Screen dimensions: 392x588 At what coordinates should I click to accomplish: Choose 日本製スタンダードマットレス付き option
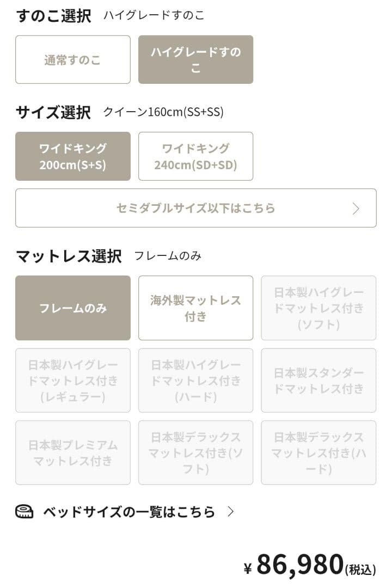(x=318, y=381)
